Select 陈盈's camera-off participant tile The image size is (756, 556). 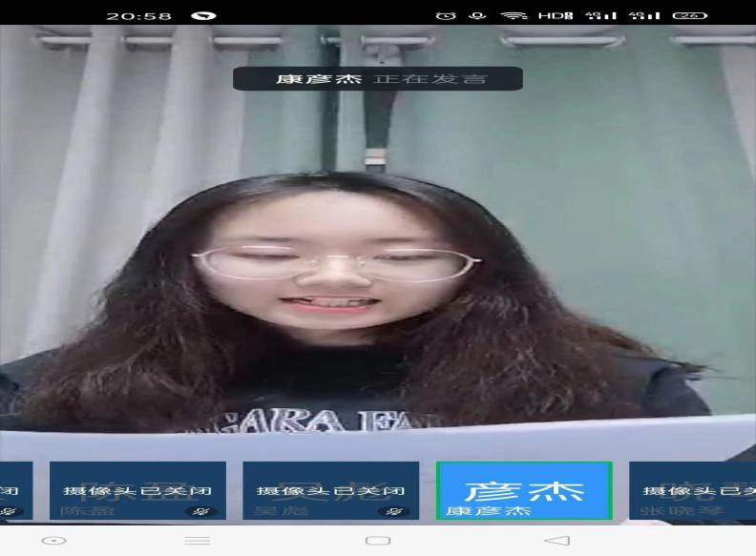tap(137, 490)
